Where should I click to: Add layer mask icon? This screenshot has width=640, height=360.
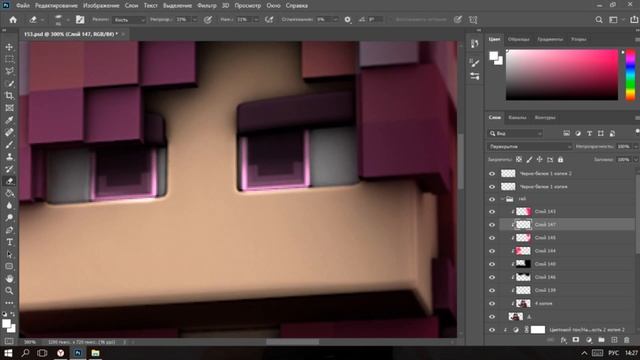pyautogui.click(x=576, y=340)
